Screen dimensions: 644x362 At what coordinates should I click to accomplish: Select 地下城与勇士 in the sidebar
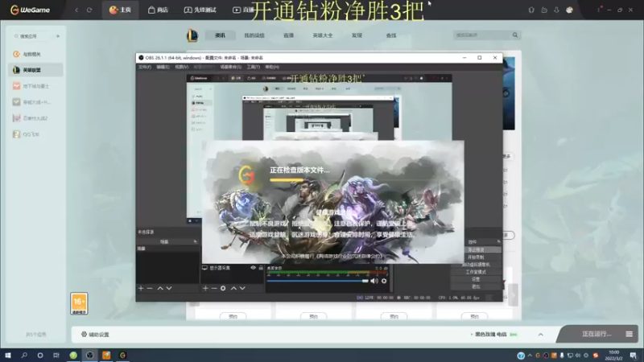tap(35, 86)
